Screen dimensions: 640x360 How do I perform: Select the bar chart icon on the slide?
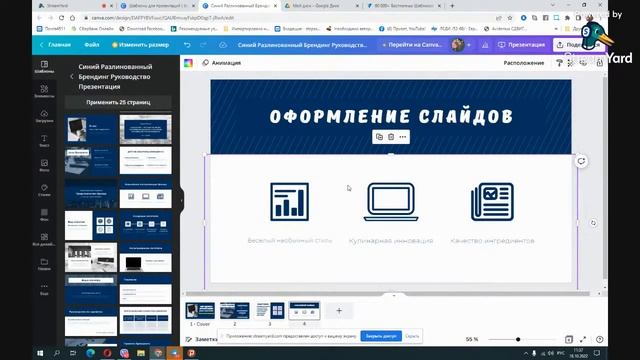point(289,202)
